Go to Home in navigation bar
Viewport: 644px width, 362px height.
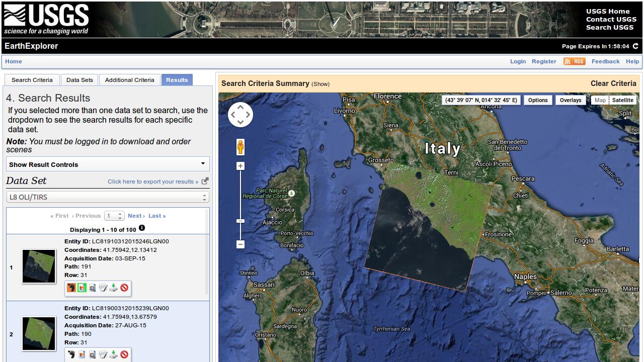14,61
